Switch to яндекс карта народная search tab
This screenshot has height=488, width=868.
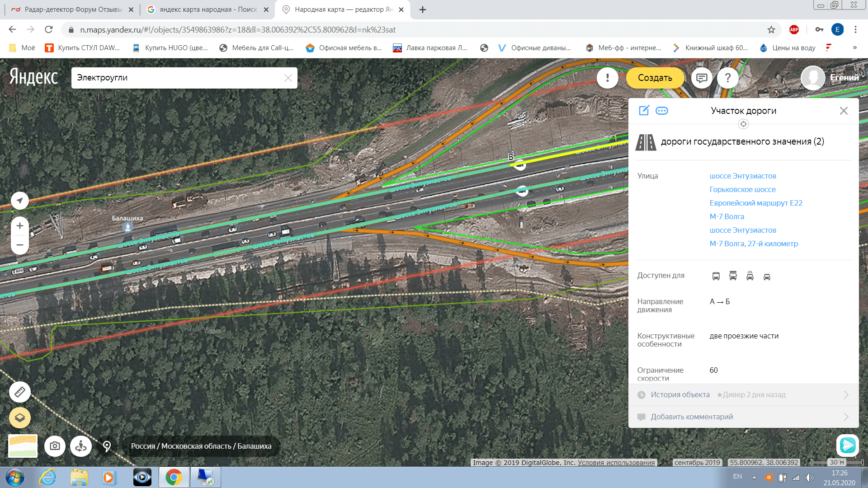(x=208, y=9)
